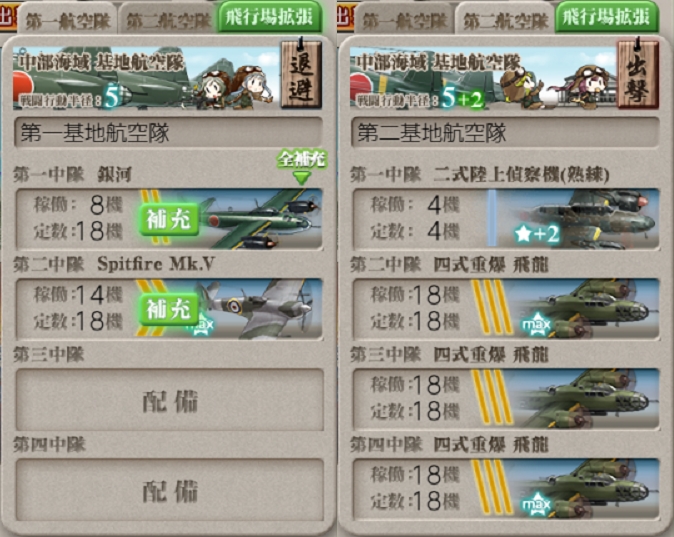
Task: Resupply the Spitfire Mk.V squadron via 補充
Action: coord(169,309)
